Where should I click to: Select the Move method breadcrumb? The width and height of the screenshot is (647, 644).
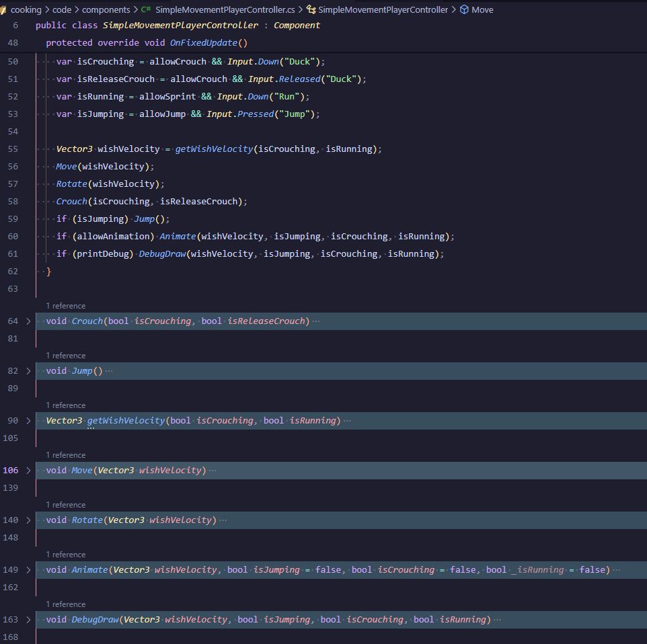point(482,9)
